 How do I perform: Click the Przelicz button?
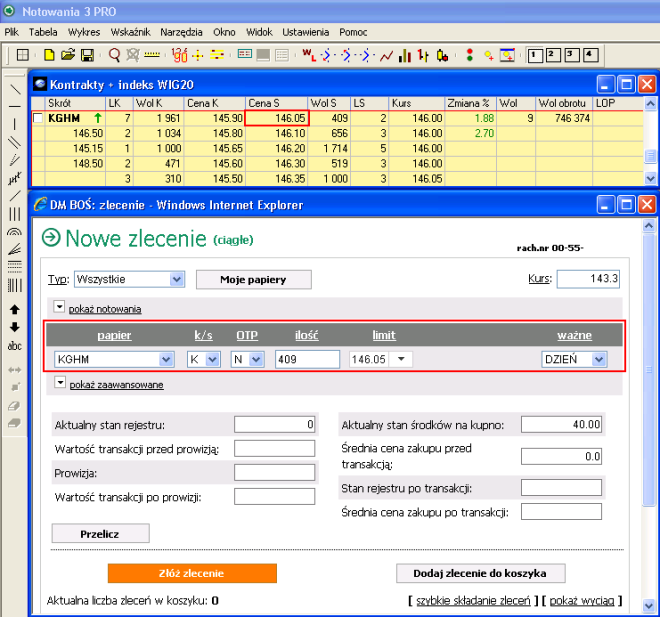[100, 534]
